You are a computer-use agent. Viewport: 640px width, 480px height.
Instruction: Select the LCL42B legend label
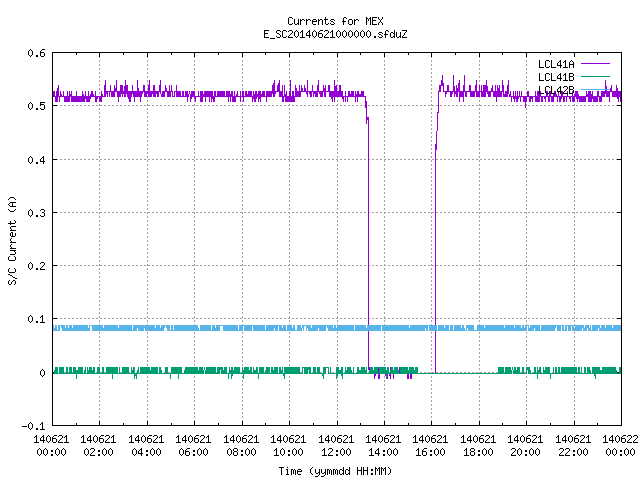pyautogui.click(x=556, y=90)
